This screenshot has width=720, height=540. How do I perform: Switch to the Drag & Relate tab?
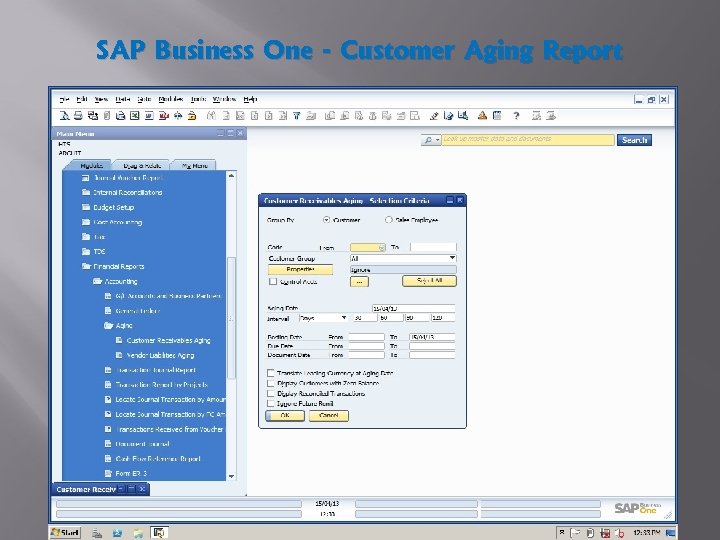click(142, 166)
